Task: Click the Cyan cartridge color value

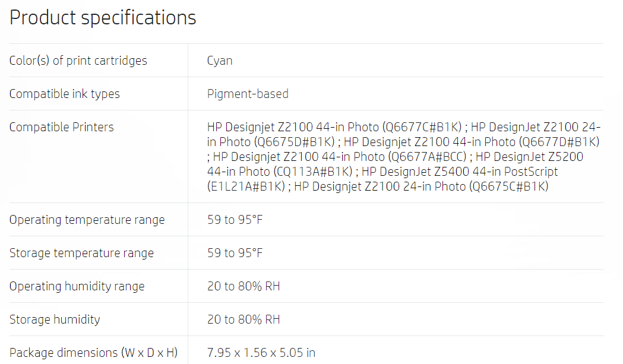Action: tap(220, 61)
